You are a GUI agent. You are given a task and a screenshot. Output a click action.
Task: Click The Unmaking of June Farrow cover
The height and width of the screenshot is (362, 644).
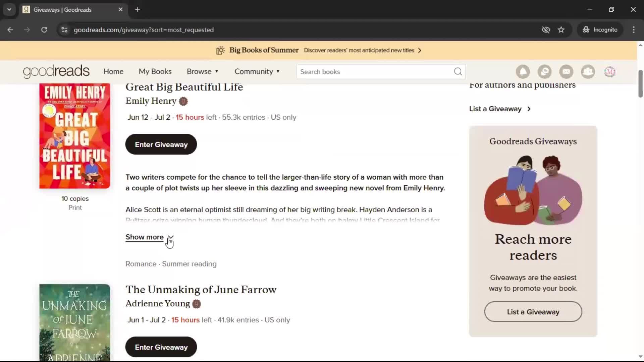pyautogui.click(x=75, y=323)
